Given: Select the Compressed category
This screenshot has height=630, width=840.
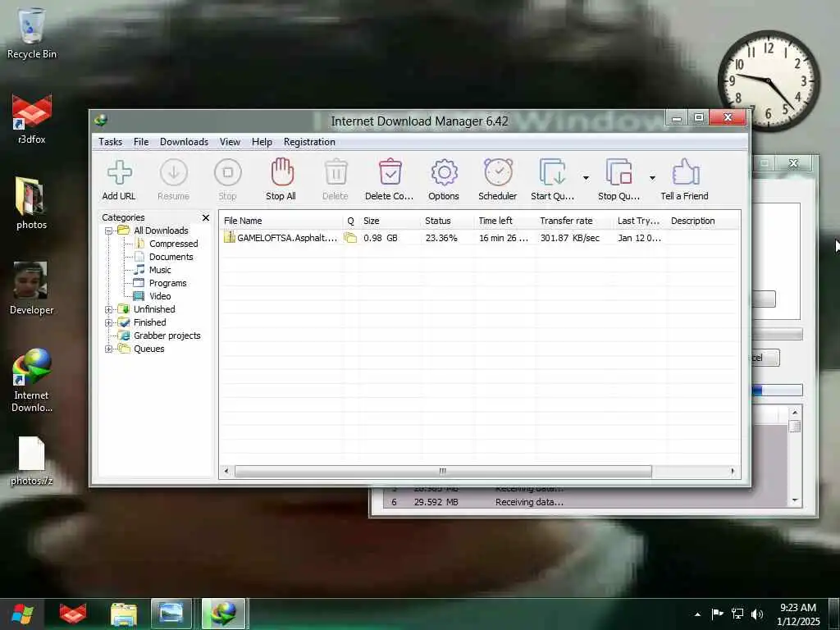Looking at the screenshot, I should (174, 244).
